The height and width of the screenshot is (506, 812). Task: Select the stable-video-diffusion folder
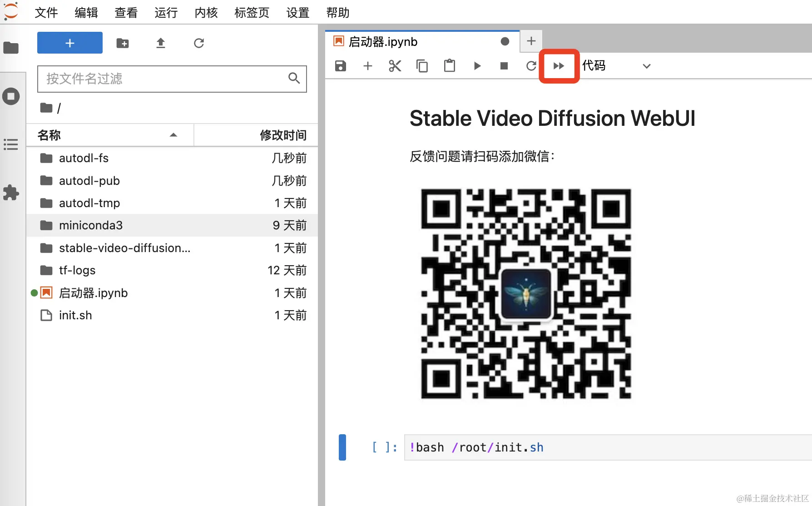(x=172, y=248)
